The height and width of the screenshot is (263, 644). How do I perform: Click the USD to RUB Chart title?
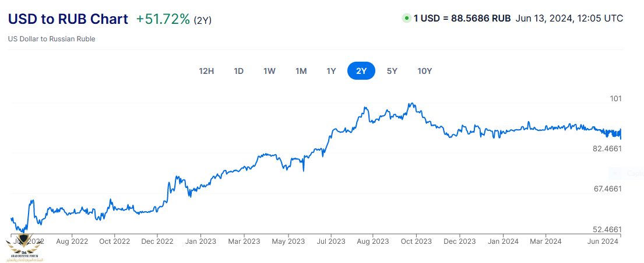(x=68, y=19)
